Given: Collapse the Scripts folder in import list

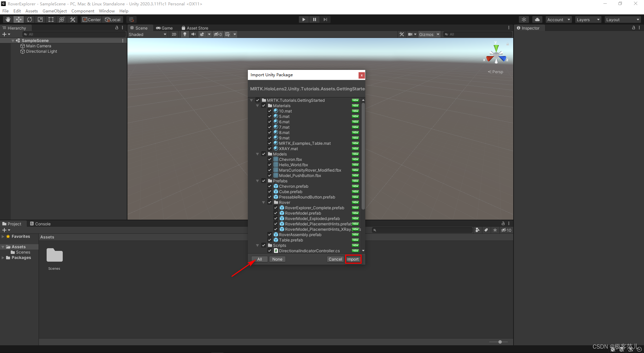Looking at the screenshot, I should (x=258, y=246).
